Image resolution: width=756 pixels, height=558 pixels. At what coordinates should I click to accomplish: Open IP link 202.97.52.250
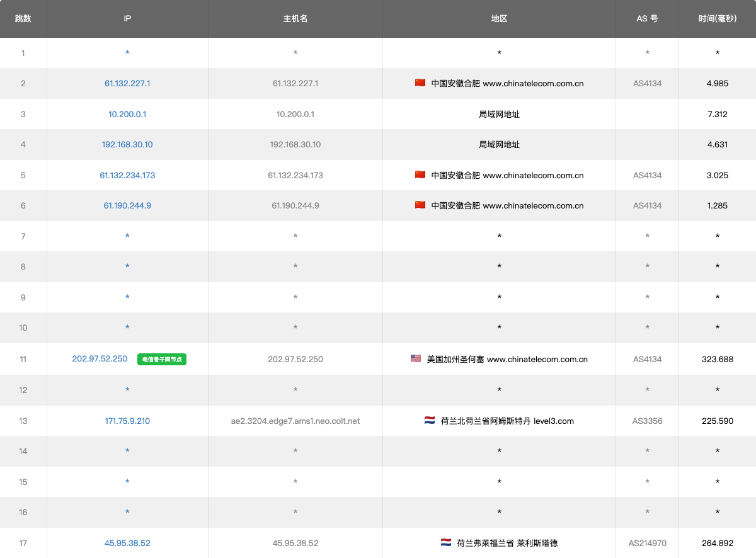100,359
